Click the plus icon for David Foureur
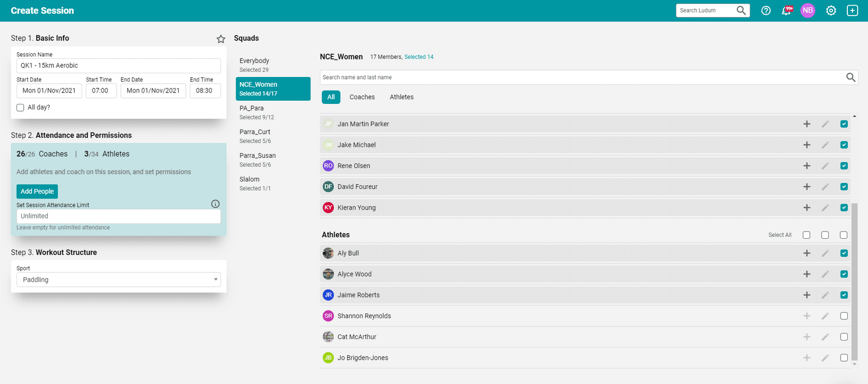This screenshot has width=868, height=384. 807,187
